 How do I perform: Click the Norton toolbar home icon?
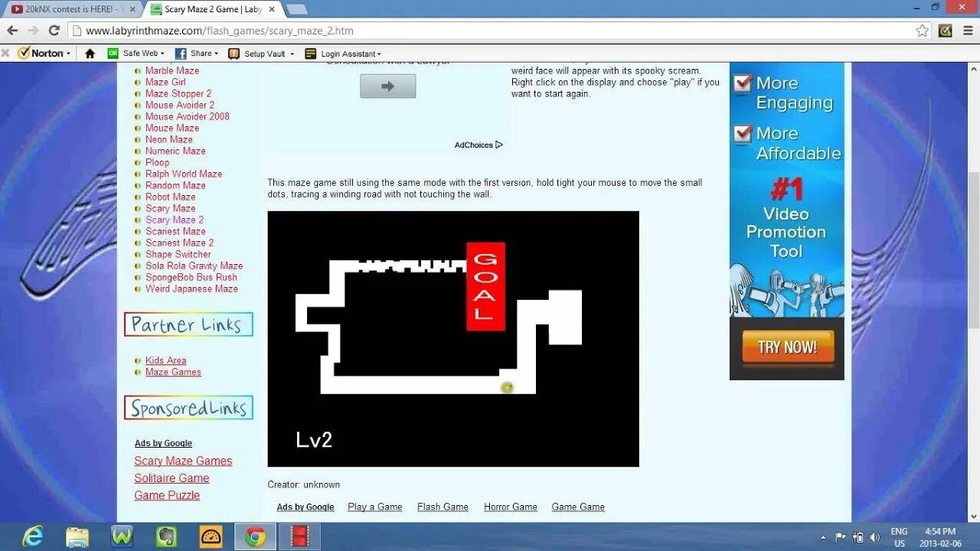coord(90,54)
